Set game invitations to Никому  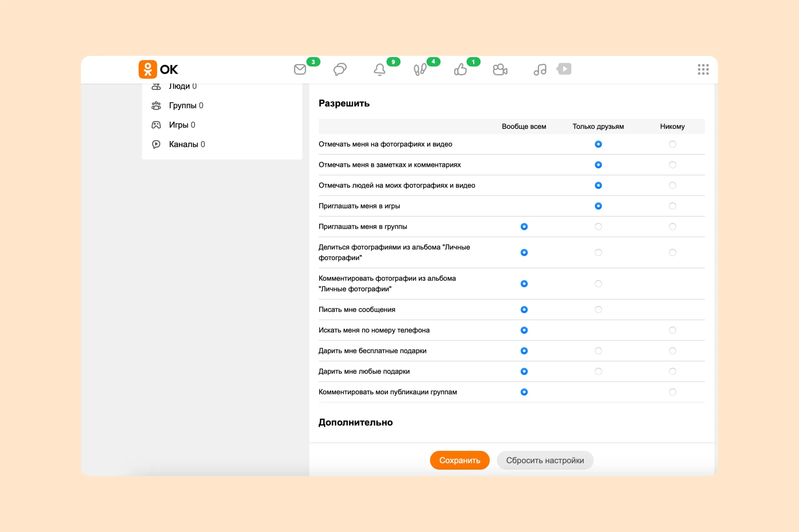pos(672,206)
